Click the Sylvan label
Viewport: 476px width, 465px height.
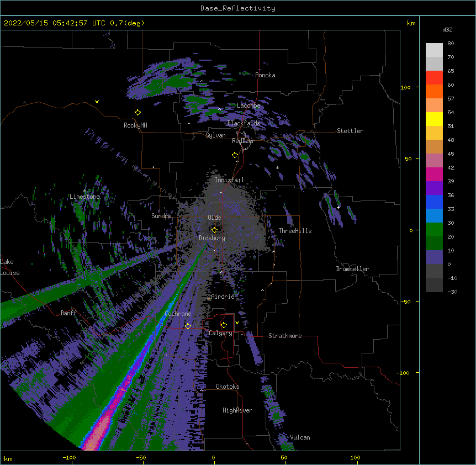coord(215,135)
